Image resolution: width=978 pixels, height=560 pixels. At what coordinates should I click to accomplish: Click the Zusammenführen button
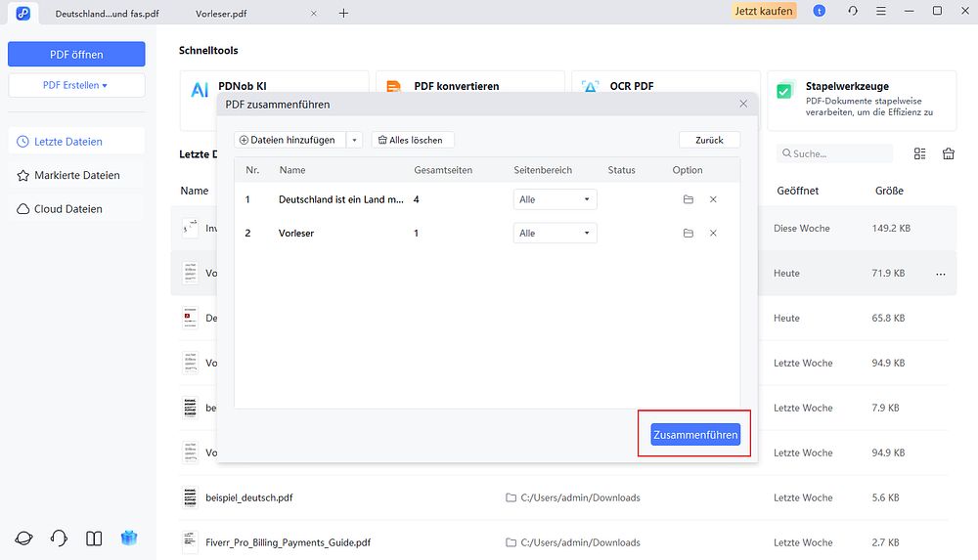pos(695,435)
